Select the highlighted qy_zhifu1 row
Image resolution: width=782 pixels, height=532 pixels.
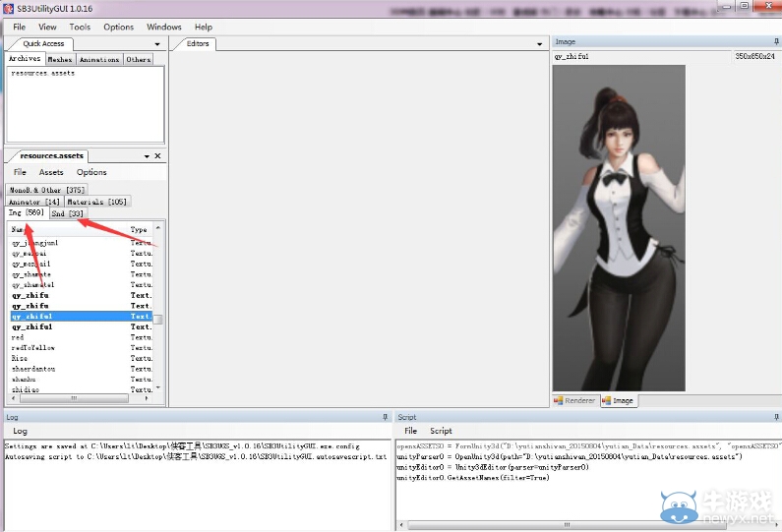coord(82,316)
